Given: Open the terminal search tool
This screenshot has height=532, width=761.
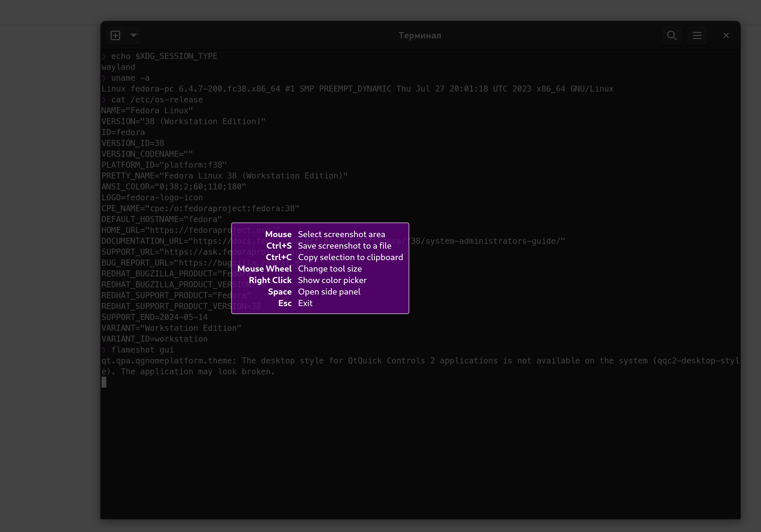Looking at the screenshot, I should click(672, 35).
